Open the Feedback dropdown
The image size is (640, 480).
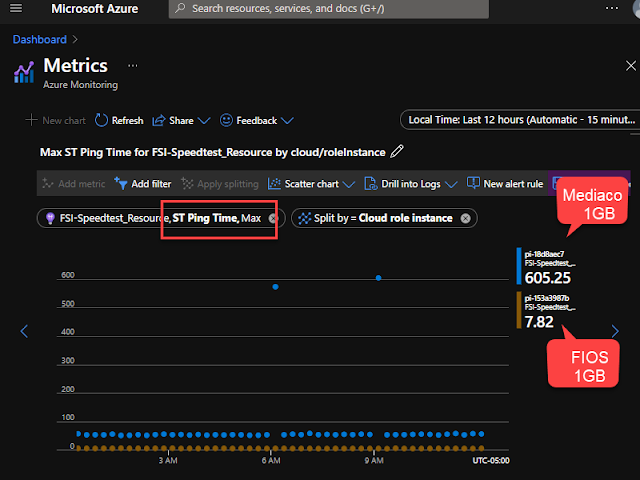(x=256, y=120)
